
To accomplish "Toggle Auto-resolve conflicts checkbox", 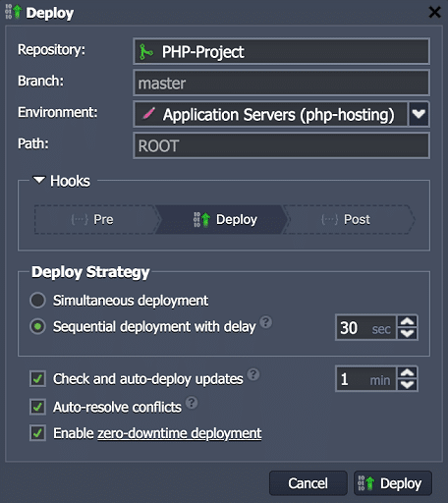I will (37, 407).
